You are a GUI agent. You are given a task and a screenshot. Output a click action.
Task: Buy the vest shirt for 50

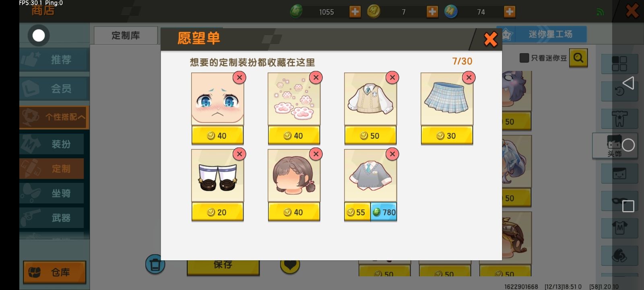tap(370, 136)
